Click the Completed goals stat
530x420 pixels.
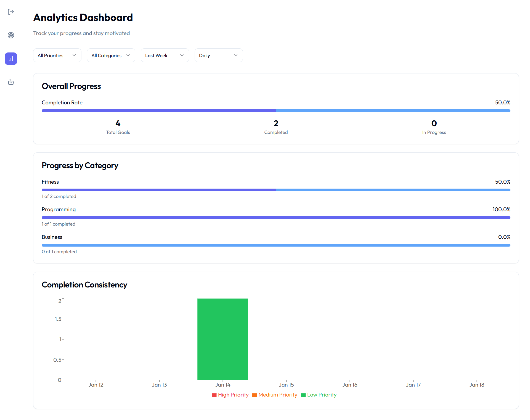[275, 127]
